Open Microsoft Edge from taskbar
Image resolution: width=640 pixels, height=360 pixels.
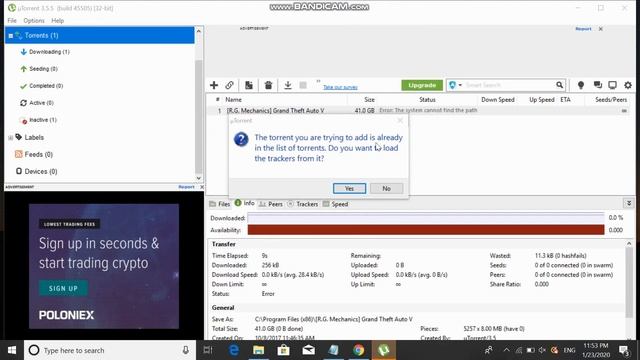(x=233, y=350)
